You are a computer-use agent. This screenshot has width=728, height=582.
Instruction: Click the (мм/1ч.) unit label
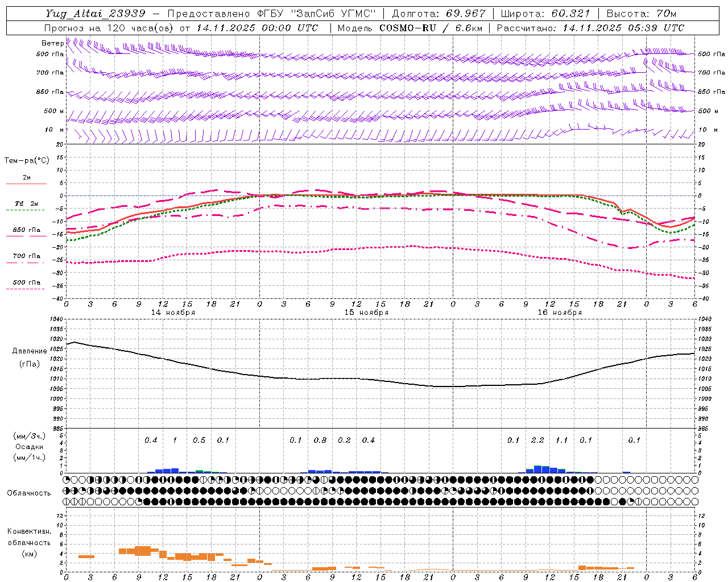(29, 458)
